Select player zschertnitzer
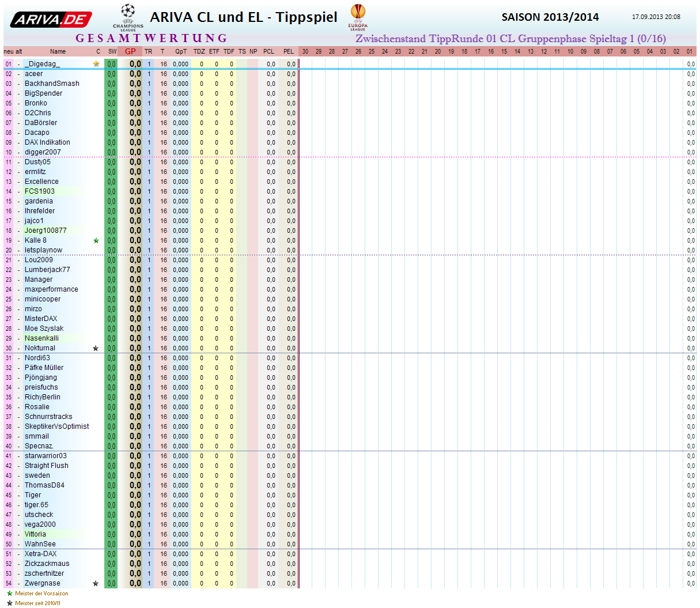 (44, 573)
